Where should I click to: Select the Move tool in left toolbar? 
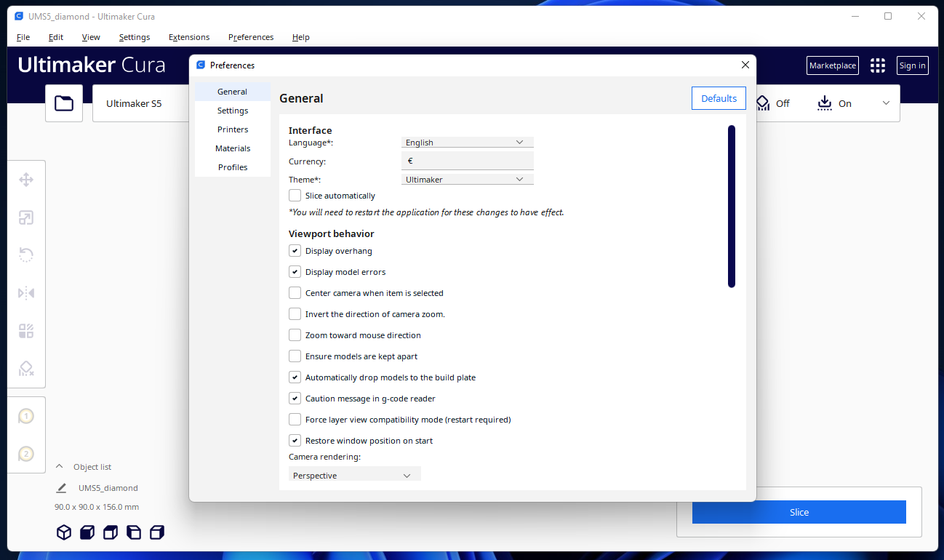click(x=26, y=180)
